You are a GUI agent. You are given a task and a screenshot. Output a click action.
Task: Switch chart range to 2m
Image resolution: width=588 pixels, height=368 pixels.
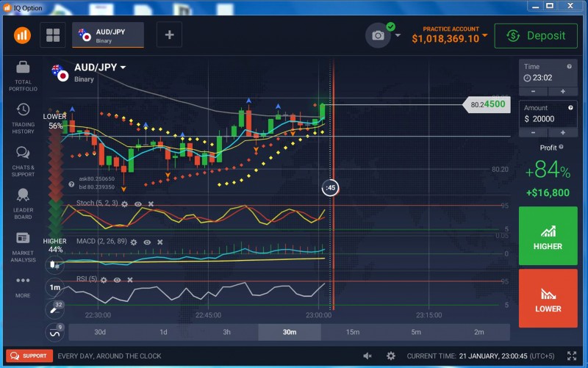click(479, 332)
